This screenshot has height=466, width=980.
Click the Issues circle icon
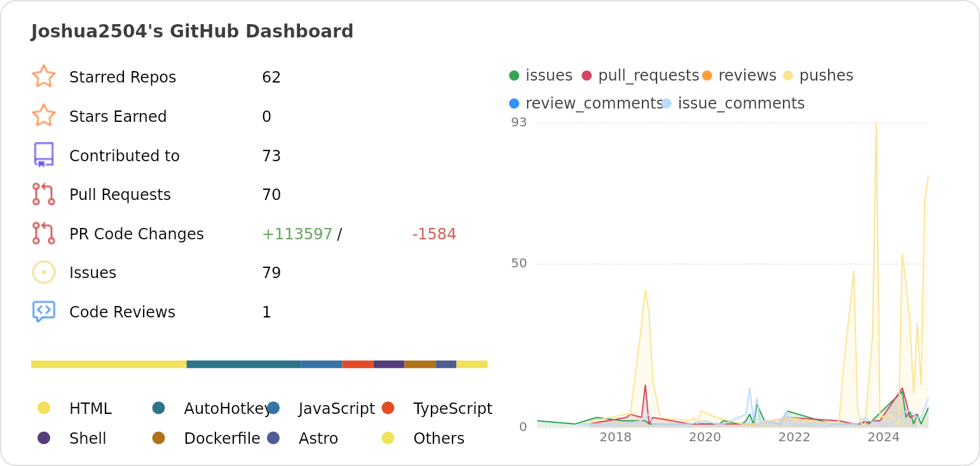(44, 272)
